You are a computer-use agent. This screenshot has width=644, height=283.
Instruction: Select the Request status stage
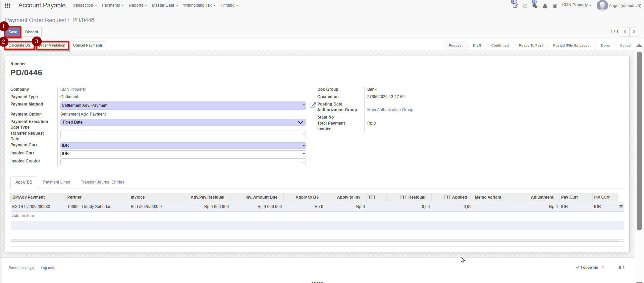click(455, 46)
